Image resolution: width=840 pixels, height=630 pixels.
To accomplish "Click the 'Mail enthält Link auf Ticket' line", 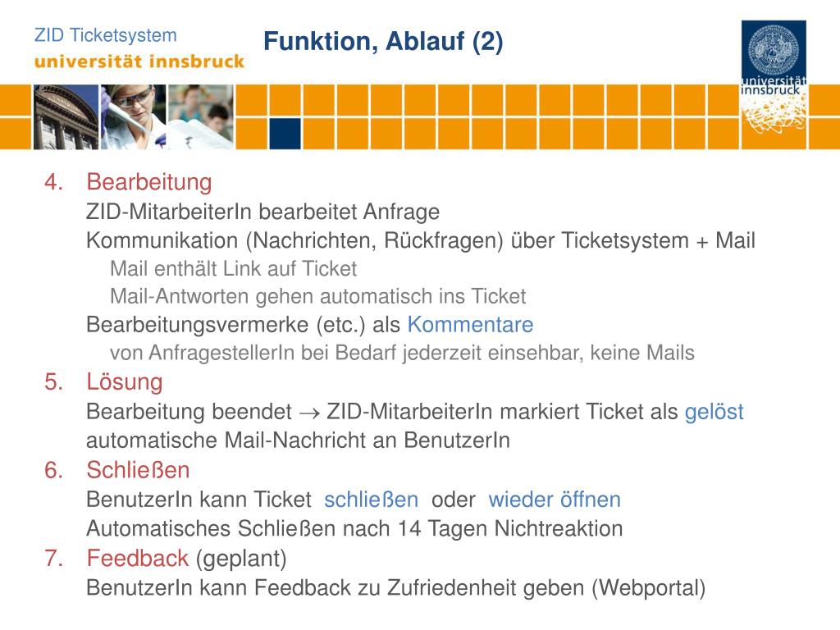I will pyautogui.click(x=233, y=268).
